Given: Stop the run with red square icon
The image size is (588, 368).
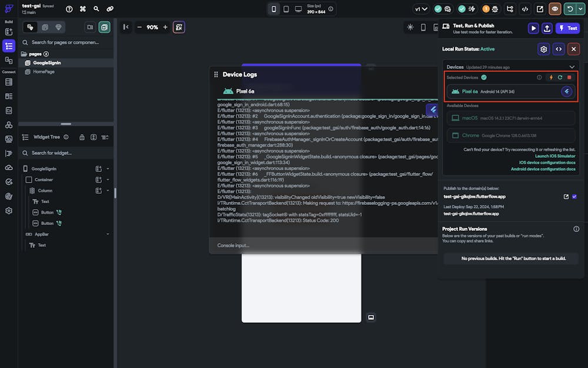Looking at the screenshot, I should 569,77.
